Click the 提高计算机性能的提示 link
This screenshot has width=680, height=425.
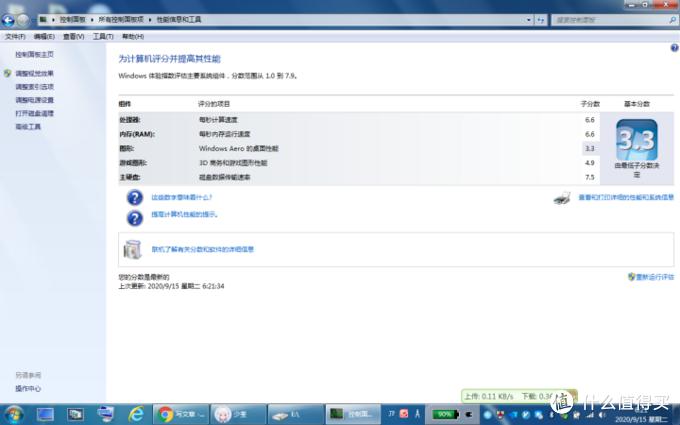coord(184,214)
